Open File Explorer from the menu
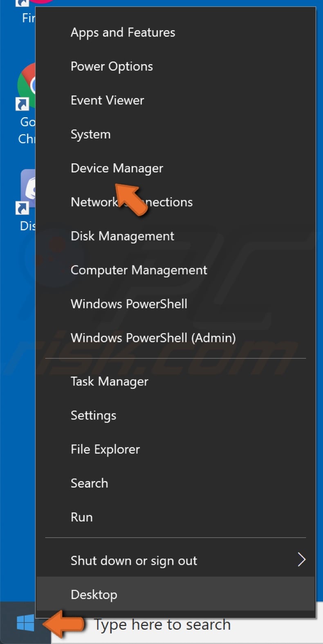 [105, 449]
